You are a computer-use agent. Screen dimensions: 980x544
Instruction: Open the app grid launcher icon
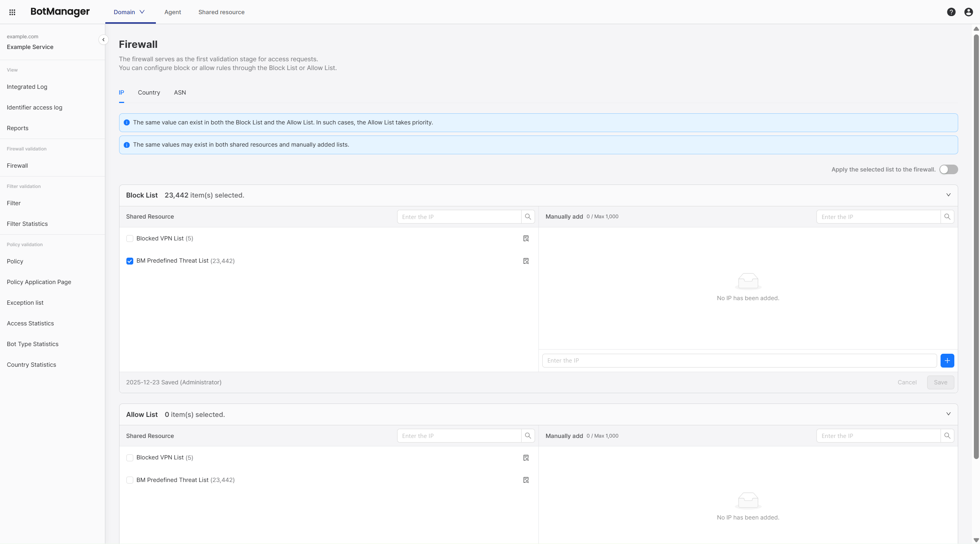coord(12,12)
